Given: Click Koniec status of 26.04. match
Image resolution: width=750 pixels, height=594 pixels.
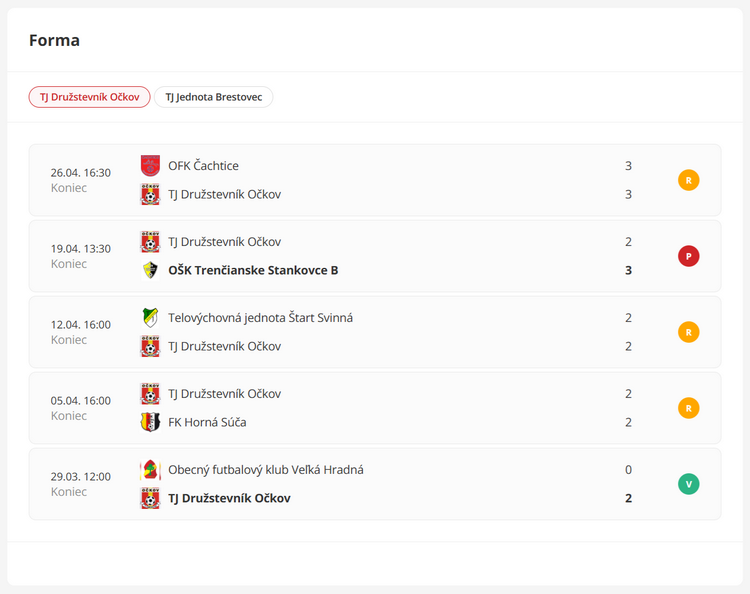Looking at the screenshot, I should 69,188.
